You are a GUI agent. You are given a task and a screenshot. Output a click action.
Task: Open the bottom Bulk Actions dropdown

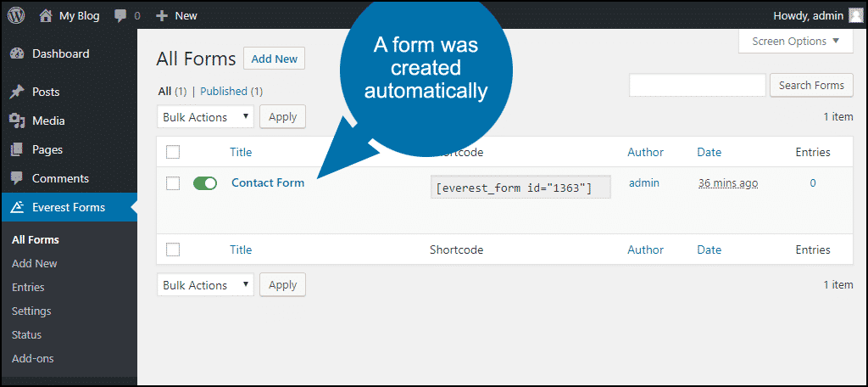click(x=205, y=285)
